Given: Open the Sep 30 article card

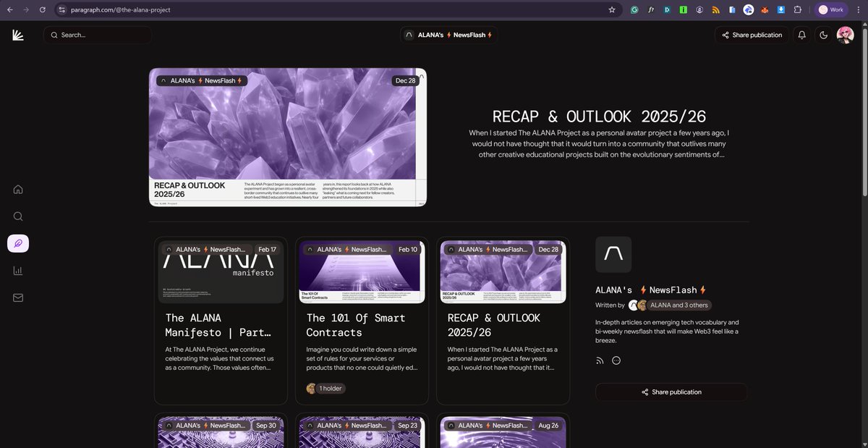Looking at the screenshot, I should (221, 431).
